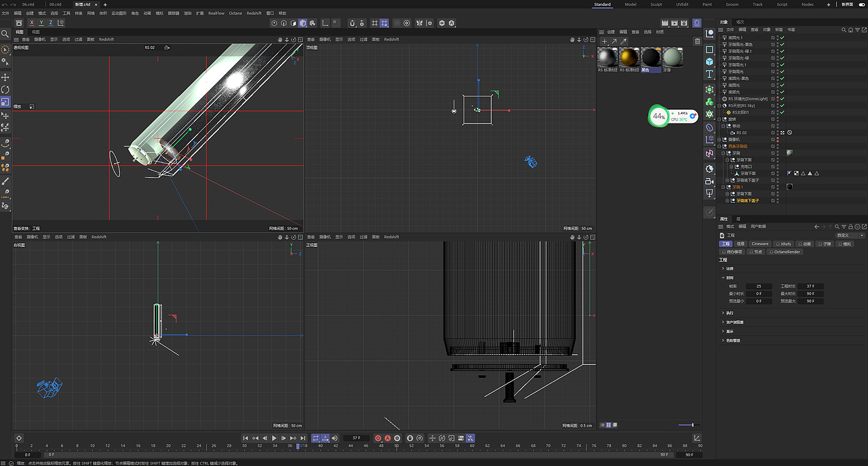The height and width of the screenshot is (466, 868).
Task: Click the Rotate tool in left toolbar
Action: 5,90
